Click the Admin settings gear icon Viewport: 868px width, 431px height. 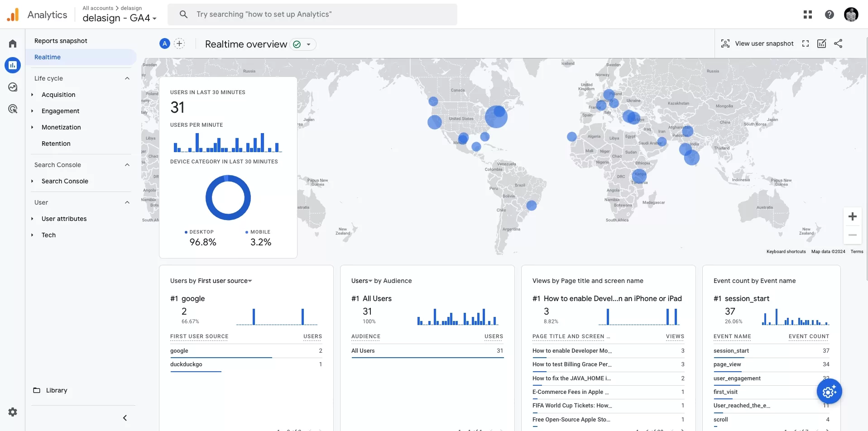(13, 412)
